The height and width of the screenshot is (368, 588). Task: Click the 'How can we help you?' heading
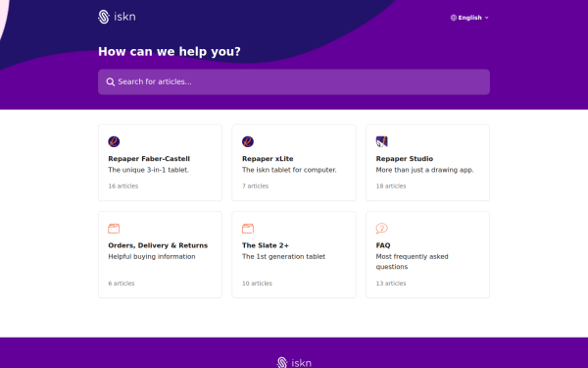(170, 51)
